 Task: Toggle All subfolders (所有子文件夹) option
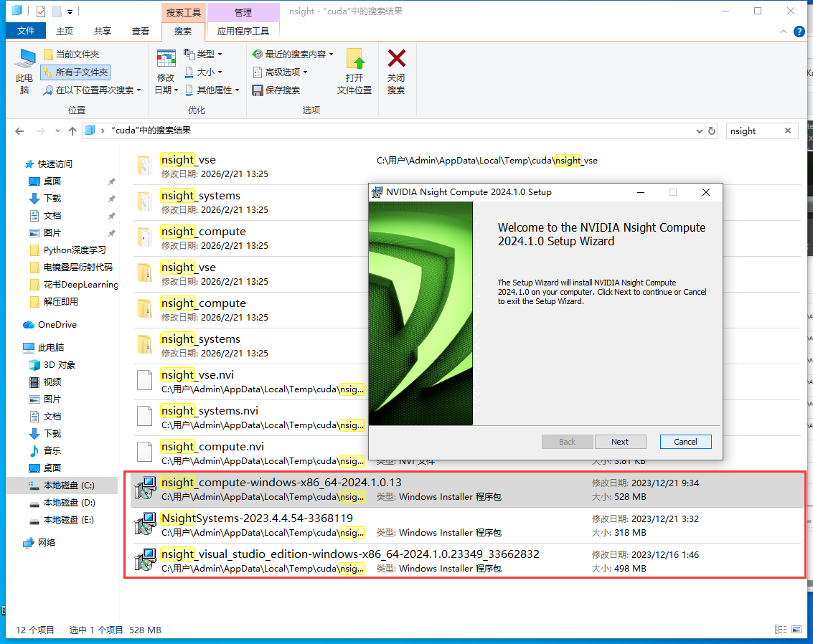coord(75,72)
